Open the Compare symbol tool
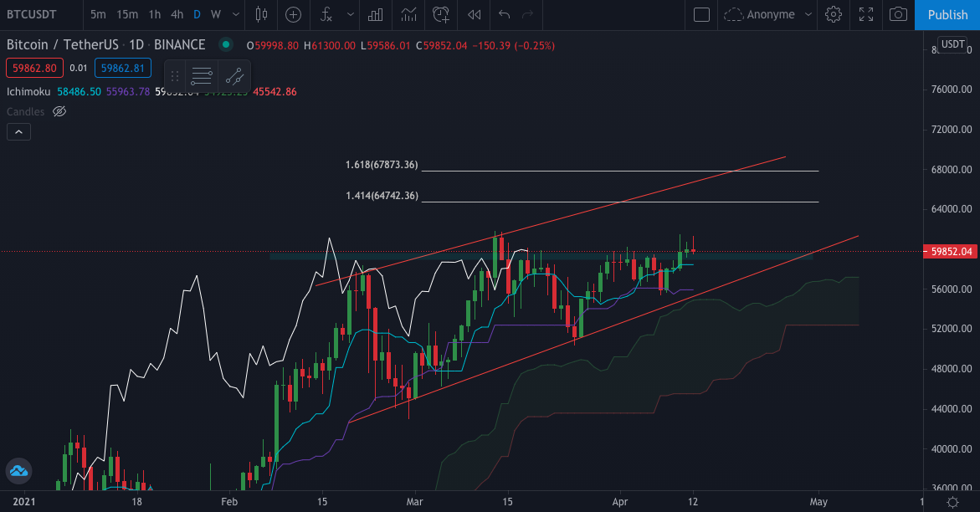The image size is (980, 512). point(293,14)
